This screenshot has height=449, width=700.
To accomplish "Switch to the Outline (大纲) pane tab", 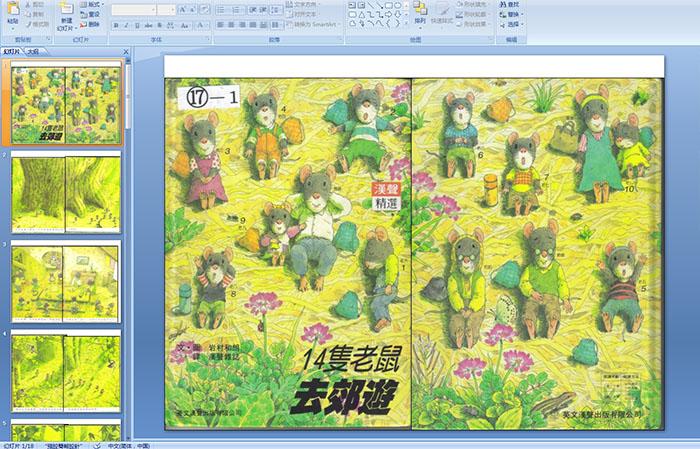I will pyautogui.click(x=33, y=52).
